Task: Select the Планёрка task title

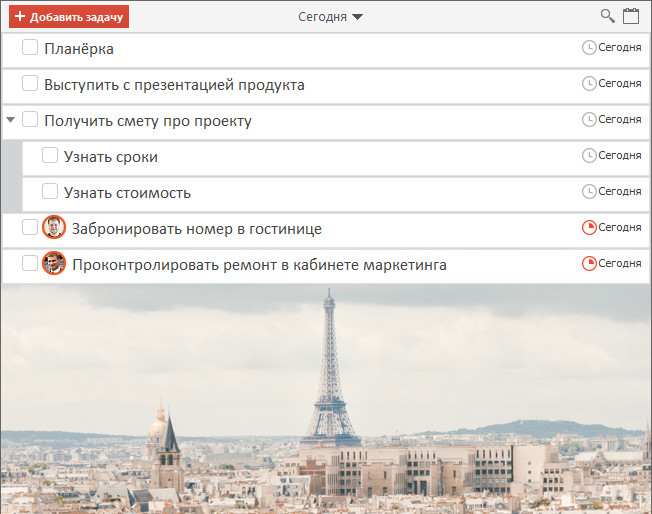Action: coord(79,49)
